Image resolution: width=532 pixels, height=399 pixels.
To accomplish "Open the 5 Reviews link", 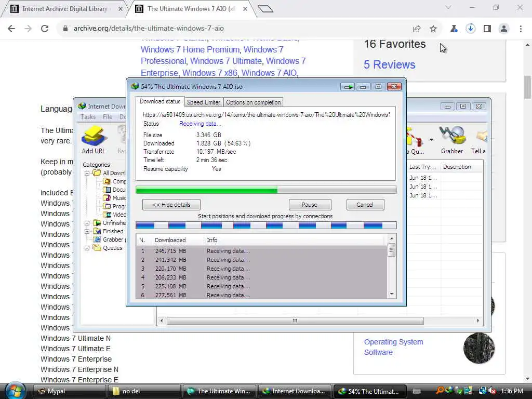I will point(389,64).
